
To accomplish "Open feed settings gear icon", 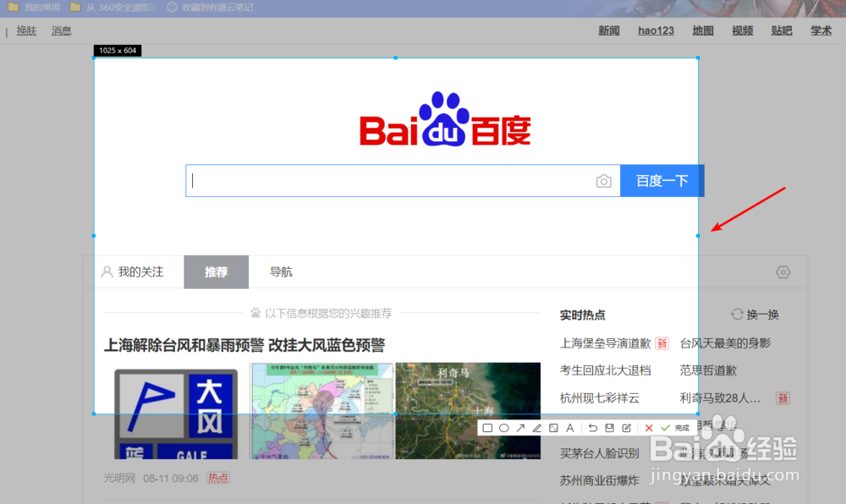I will [x=783, y=272].
